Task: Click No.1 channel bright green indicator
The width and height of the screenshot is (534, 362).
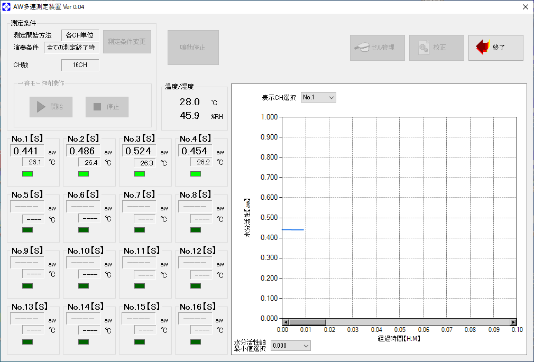Action: pyautogui.click(x=28, y=174)
